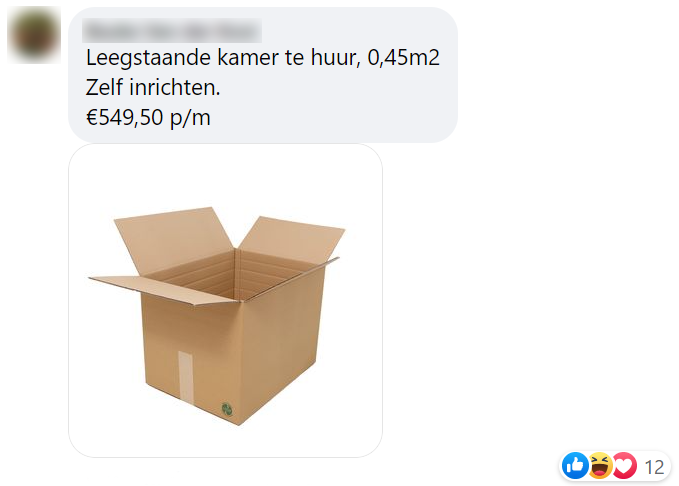Click the raised right rear box flap
Image resolution: width=679 pixels, height=486 pixels.
coord(292,239)
